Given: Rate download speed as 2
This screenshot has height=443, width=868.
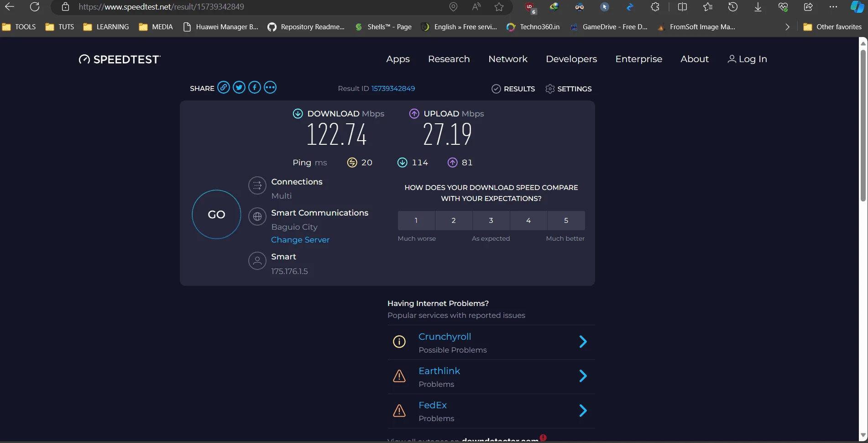Looking at the screenshot, I should pyautogui.click(x=454, y=221).
